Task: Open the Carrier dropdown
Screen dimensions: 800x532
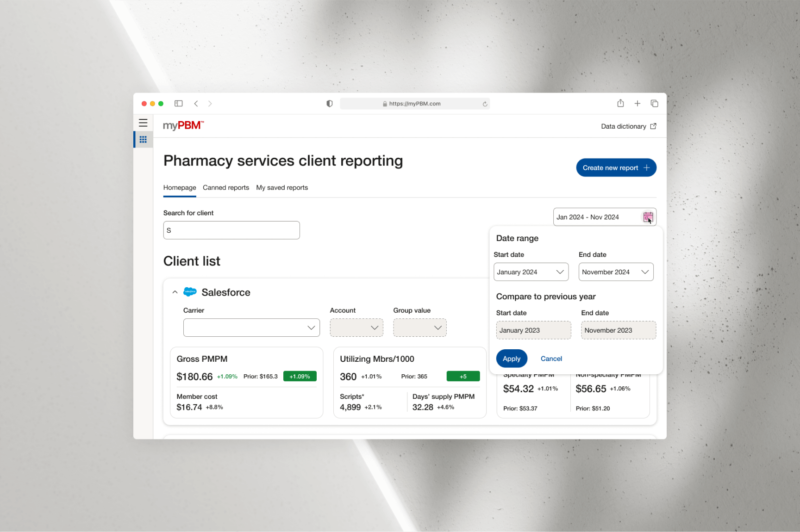Action: pos(251,328)
